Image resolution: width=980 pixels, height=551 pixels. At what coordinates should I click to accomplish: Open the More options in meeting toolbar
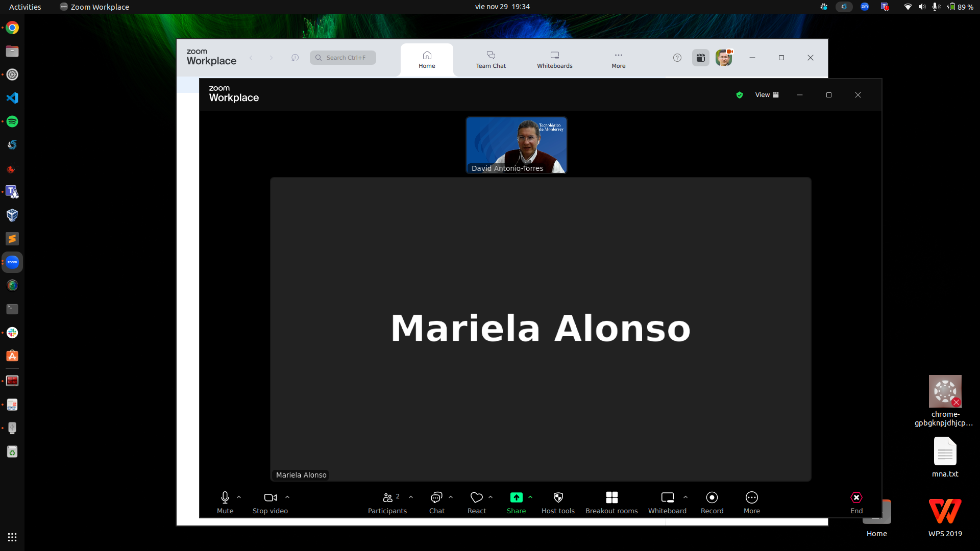tap(752, 502)
